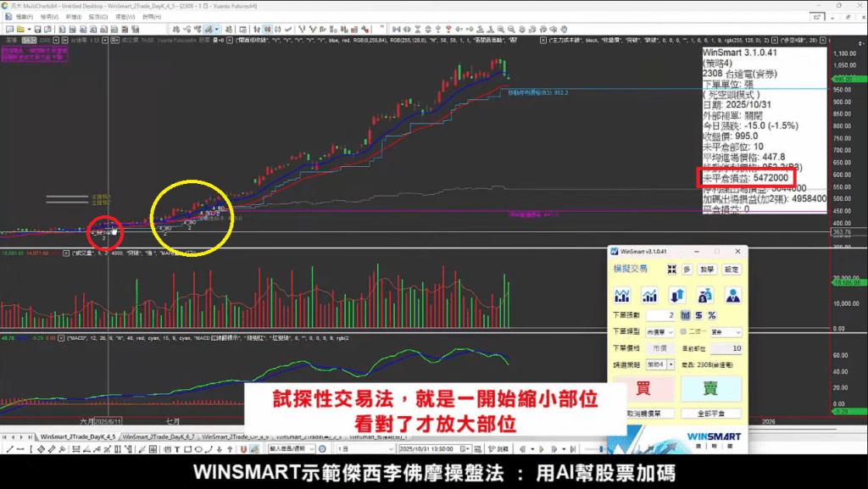The height and width of the screenshot is (489, 868).
Task: Toggle the 二擇一 checkbox
Action: coord(685,332)
